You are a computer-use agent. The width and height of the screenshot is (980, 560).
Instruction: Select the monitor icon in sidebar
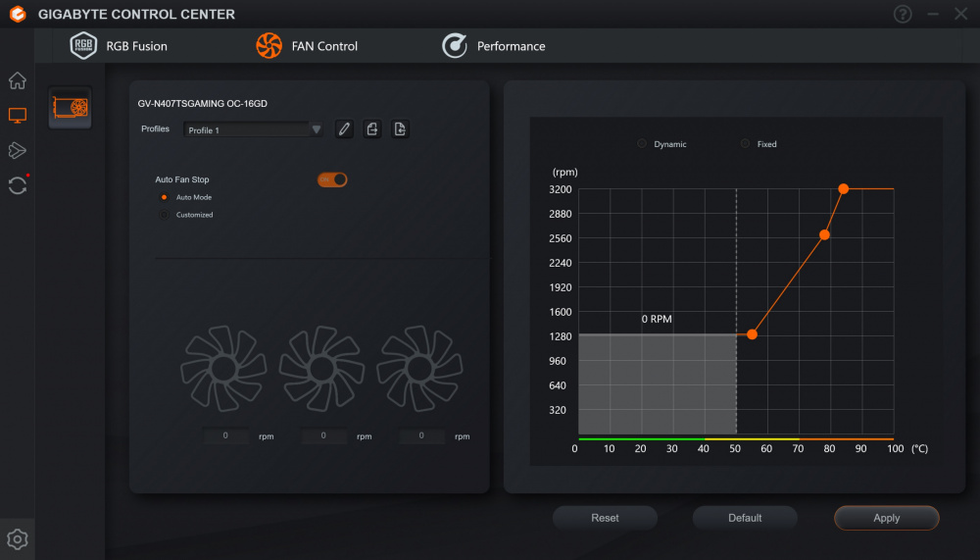(18, 115)
